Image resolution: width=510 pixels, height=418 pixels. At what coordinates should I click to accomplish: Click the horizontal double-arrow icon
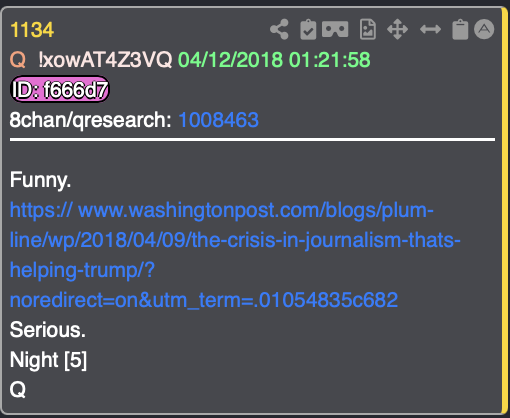tap(430, 29)
